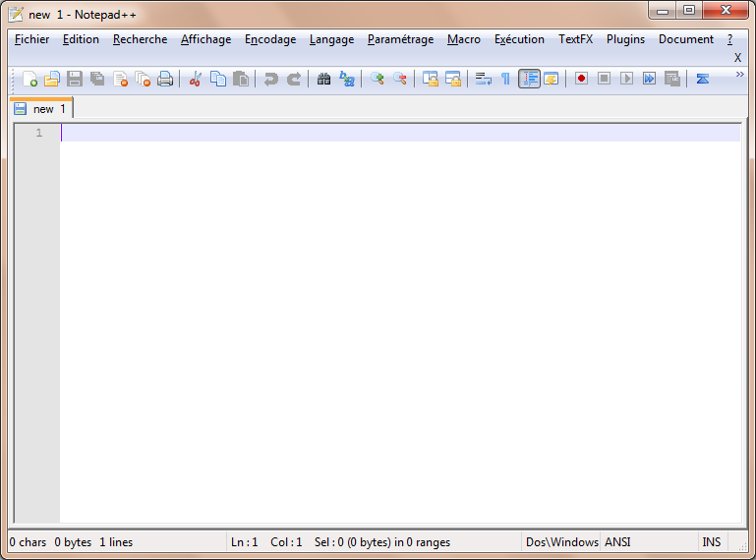Image resolution: width=756 pixels, height=560 pixels.
Task: Open the Affichage menu
Action: point(205,39)
